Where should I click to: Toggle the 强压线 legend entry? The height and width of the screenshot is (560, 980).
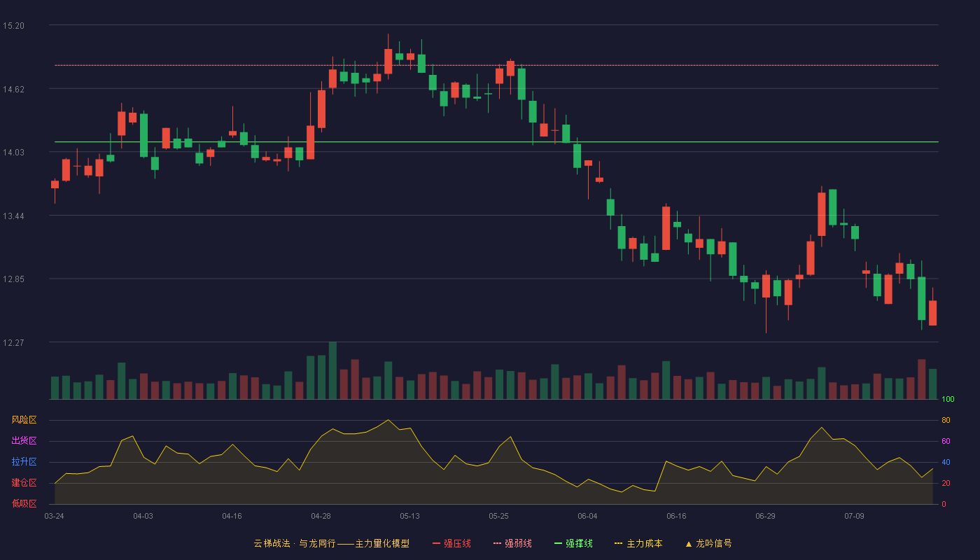(x=451, y=543)
